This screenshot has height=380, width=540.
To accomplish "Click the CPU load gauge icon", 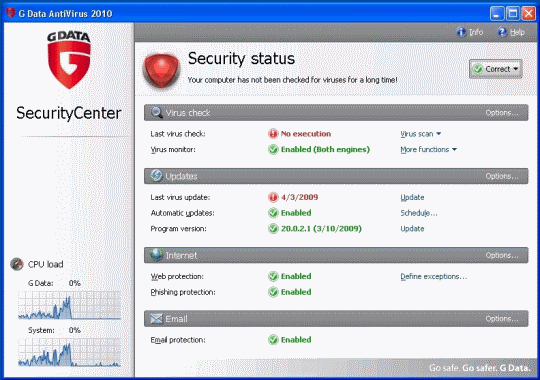I will click(x=17, y=264).
